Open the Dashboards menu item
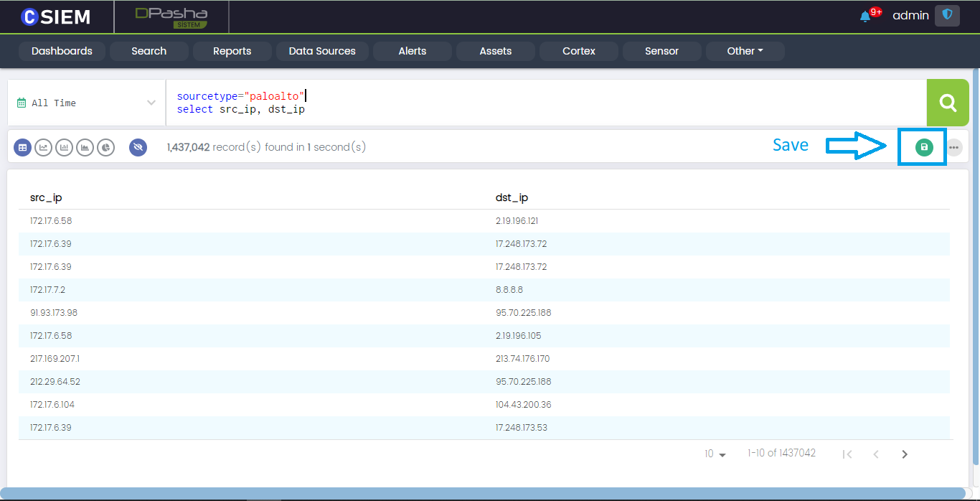 click(x=62, y=51)
